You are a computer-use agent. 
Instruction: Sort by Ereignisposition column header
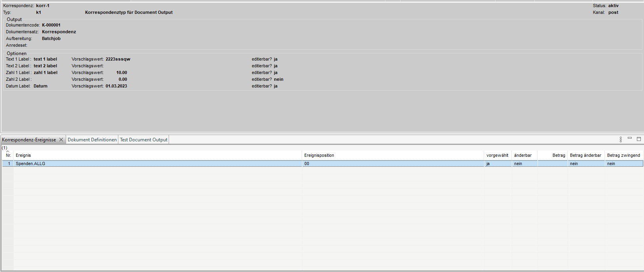click(x=319, y=155)
